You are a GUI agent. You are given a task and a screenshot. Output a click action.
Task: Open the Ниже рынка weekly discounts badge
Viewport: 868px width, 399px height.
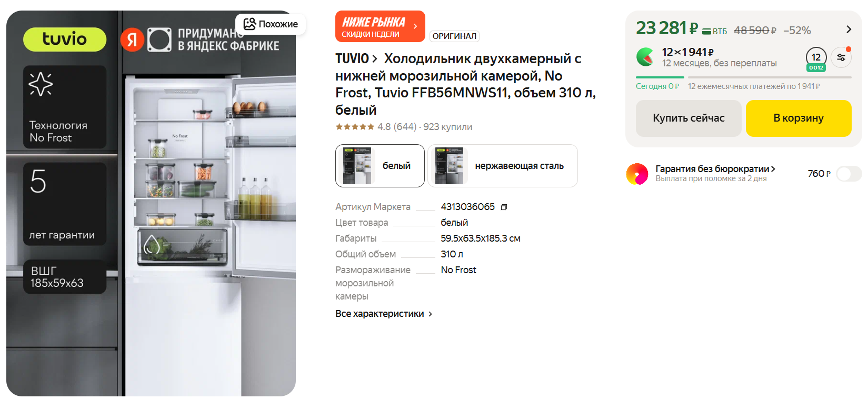point(380,26)
